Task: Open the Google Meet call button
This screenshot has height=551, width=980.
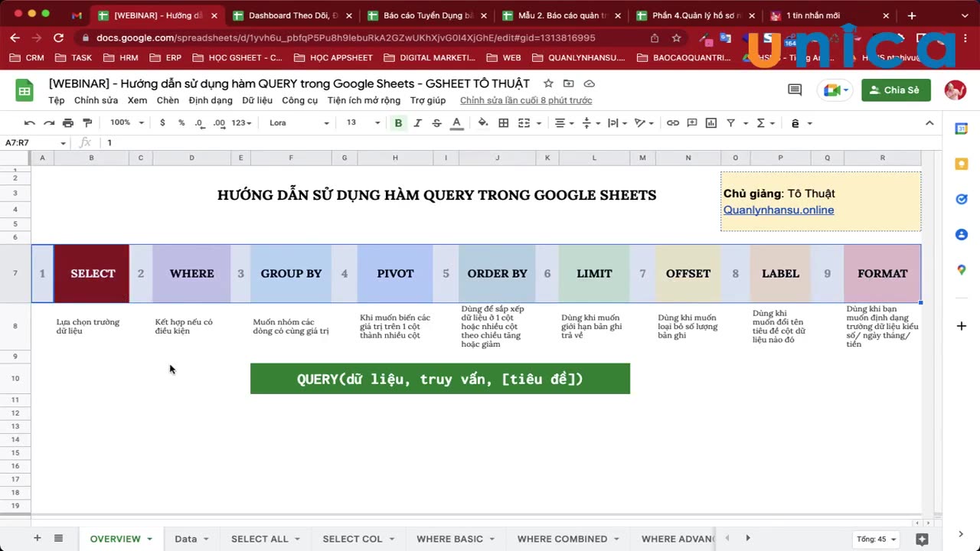Action: click(x=835, y=90)
